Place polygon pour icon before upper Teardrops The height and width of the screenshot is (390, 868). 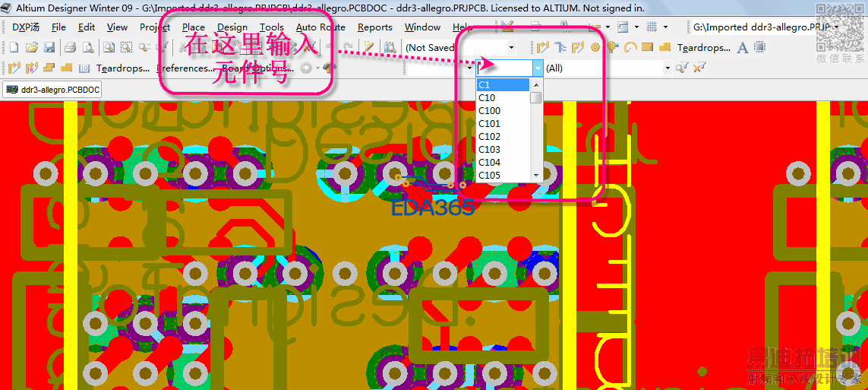[664, 48]
